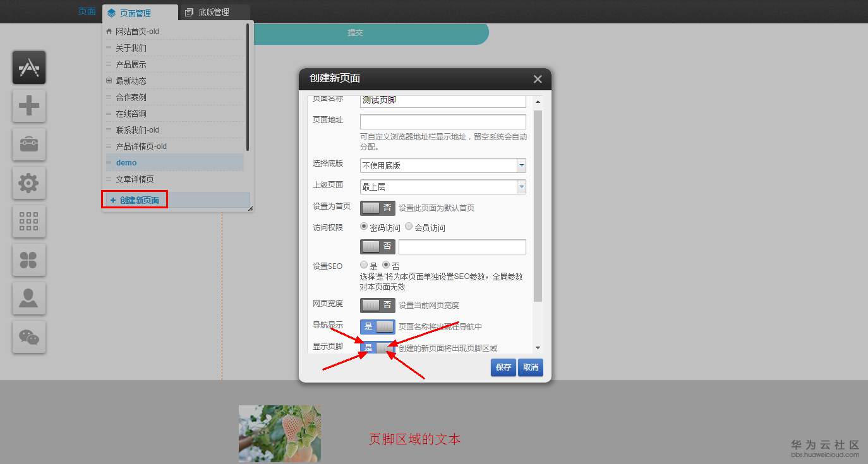Click the 设置当前网页宽度 hint text

pyautogui.click(x=429, y=306)
